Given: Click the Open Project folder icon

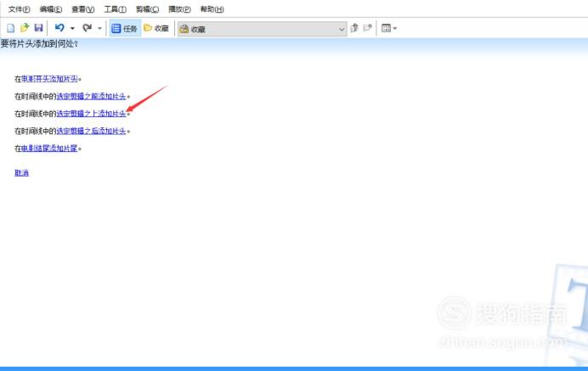Looking at the screenshot, I should pyautogui.click(x=25, y=28).
